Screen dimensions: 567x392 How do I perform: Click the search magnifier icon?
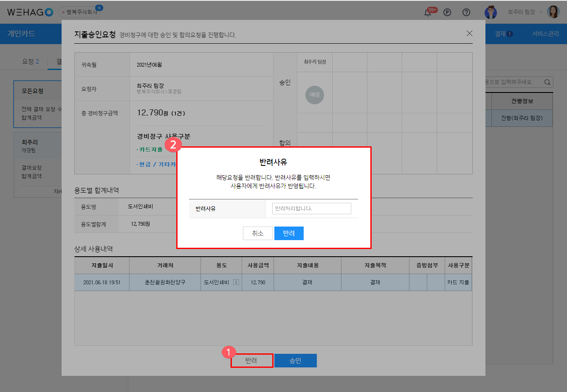pos(547,82)
